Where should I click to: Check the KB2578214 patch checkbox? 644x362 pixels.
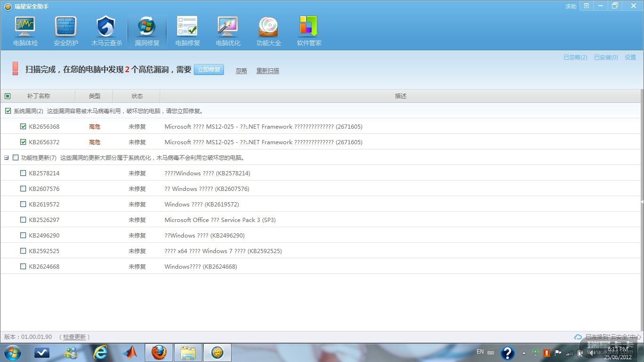click(23, 173)
